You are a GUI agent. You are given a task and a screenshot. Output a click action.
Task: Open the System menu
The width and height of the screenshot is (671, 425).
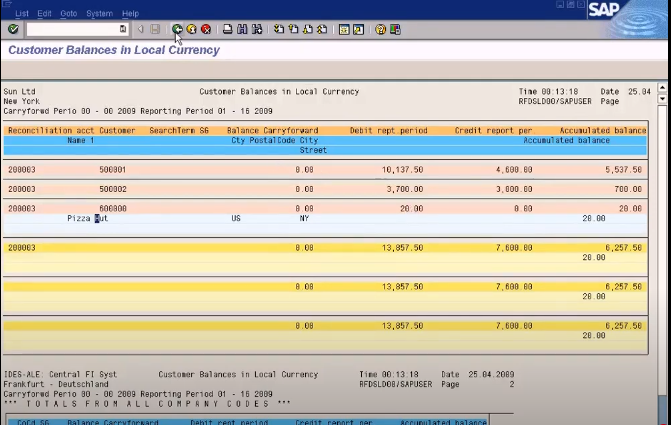click(99, 14)
